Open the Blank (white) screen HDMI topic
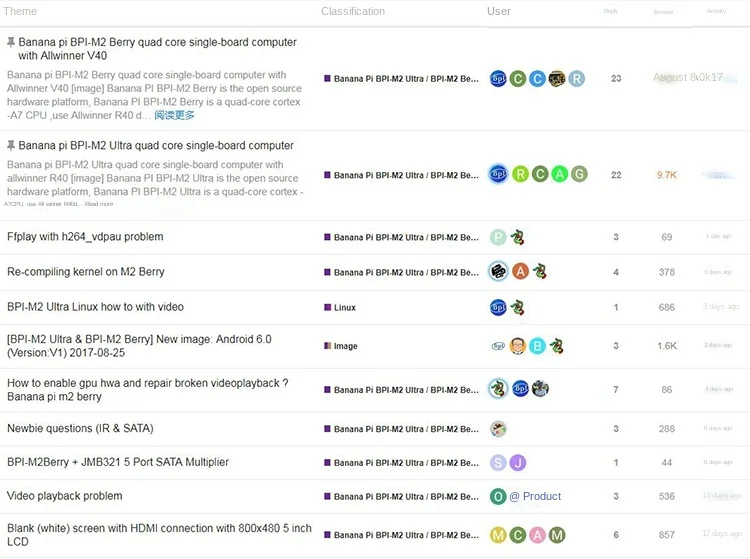The image size is (750, 559). point(159,535)
